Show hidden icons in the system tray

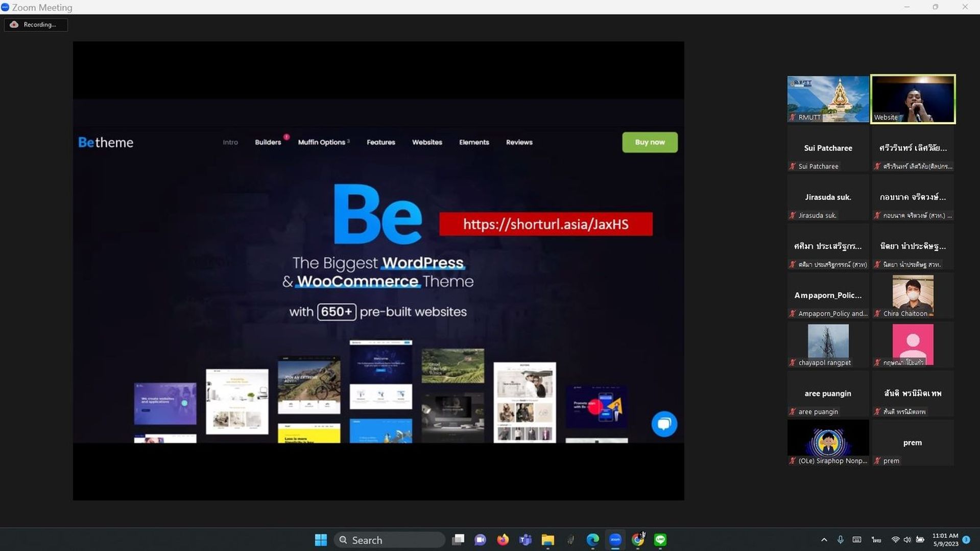coord(824,540)
